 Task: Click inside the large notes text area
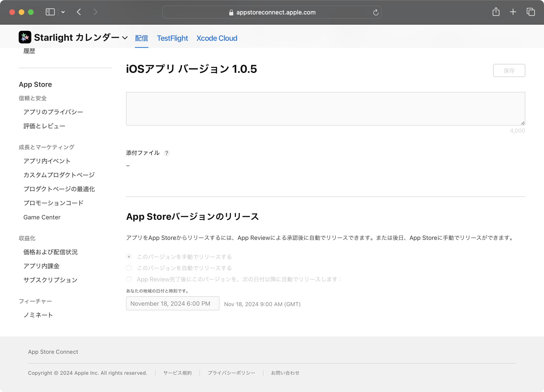pos(325,108)
